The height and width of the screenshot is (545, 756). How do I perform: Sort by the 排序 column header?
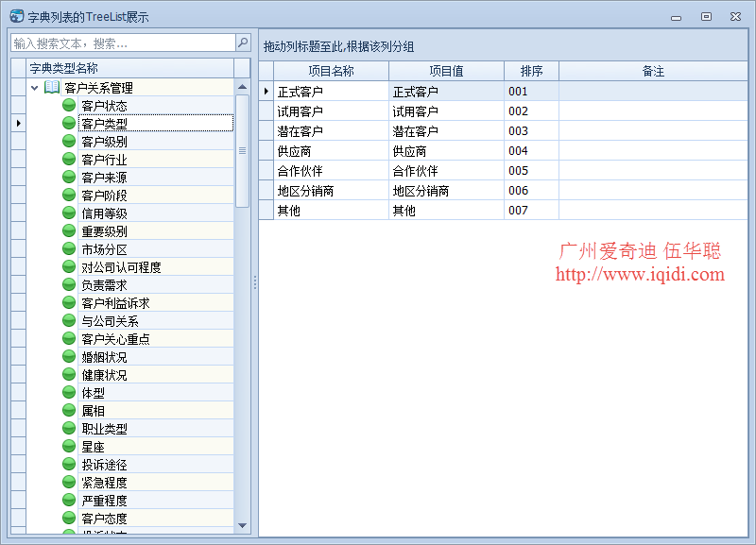pyautogui.click(x=531, y=72)
